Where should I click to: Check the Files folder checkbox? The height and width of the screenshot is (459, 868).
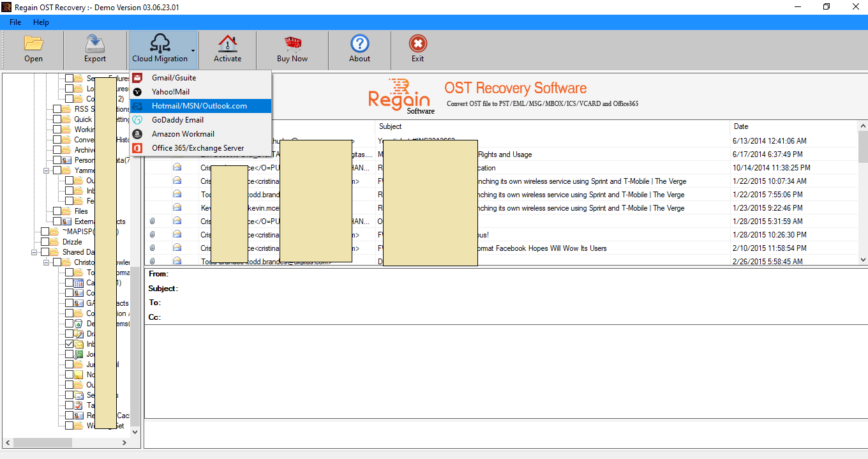point(57,211)
